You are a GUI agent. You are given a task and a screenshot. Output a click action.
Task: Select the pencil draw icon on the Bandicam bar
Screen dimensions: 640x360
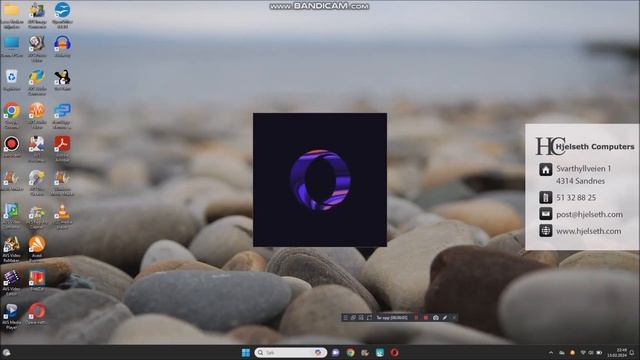445,318
